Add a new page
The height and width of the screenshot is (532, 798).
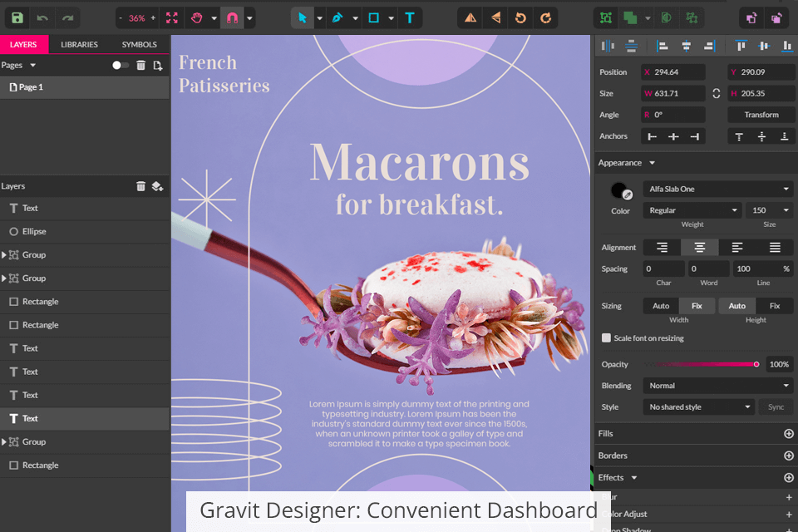tap(158, 65)
